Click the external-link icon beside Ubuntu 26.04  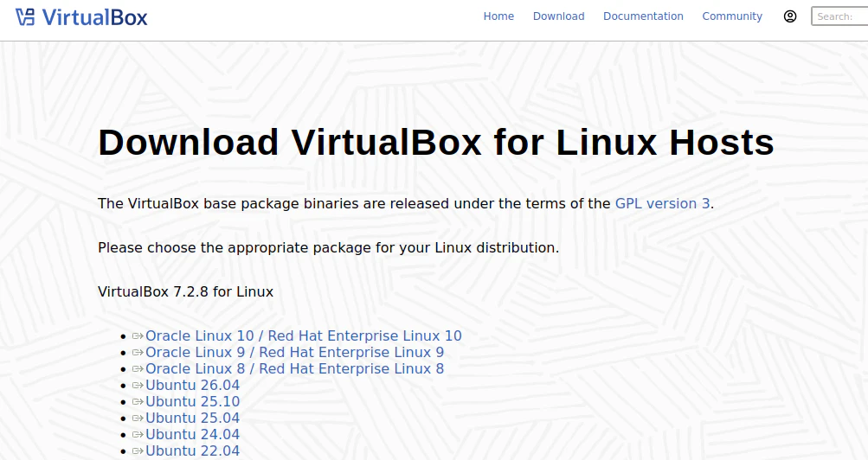[x=138, y=386]
